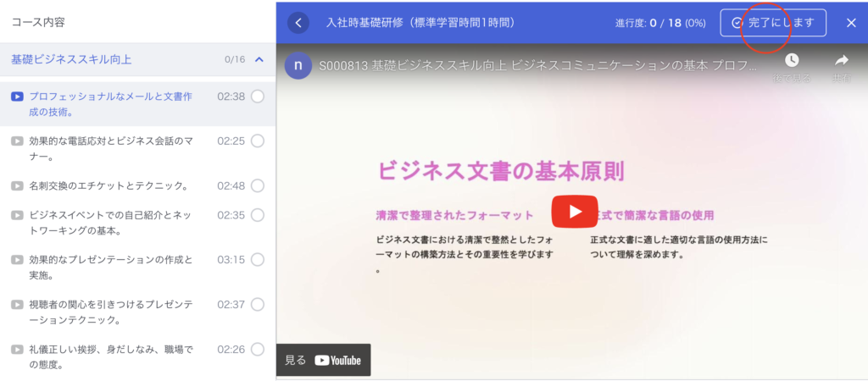Click the back arrow button in header

pos(298,22)
